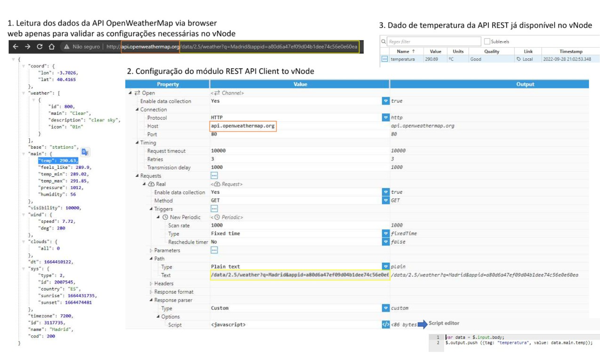Click the 'Não seguro' security warning

[82, 47]
